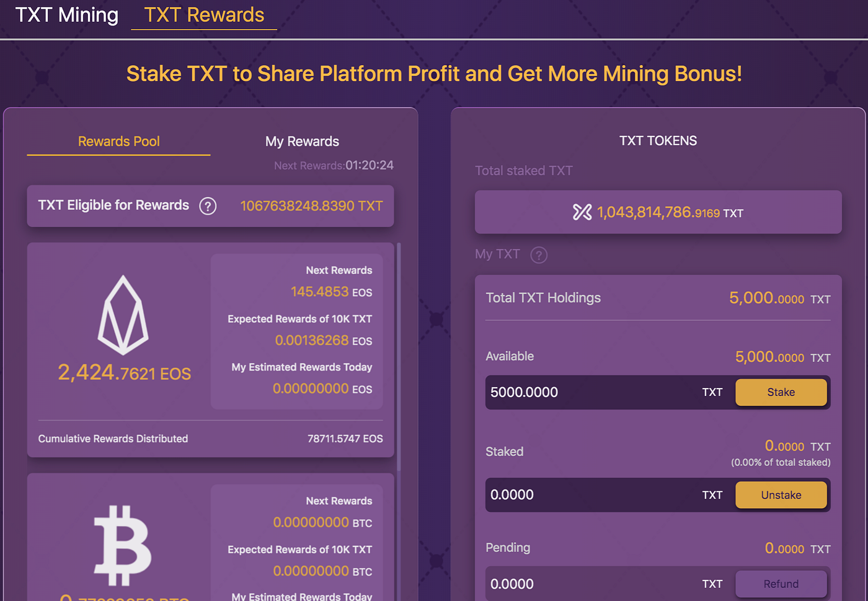Image resolution: width=868 pixels, height=601 pixels.
Task: Open the TXT Eligible for Rewards help tooltip
Action: [208, 206]
